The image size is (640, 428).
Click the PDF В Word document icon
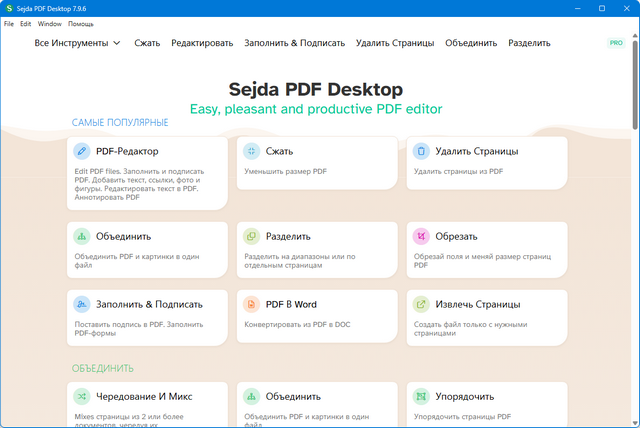251,304
